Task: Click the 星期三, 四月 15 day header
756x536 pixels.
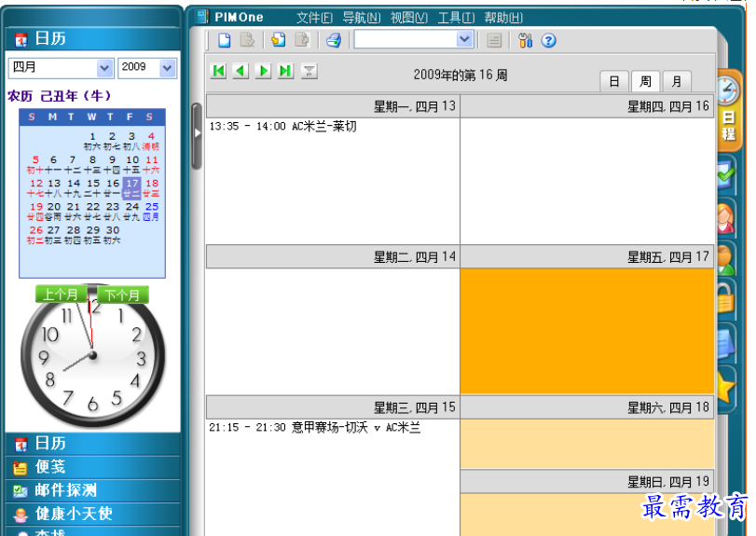Action: point(333,407)
